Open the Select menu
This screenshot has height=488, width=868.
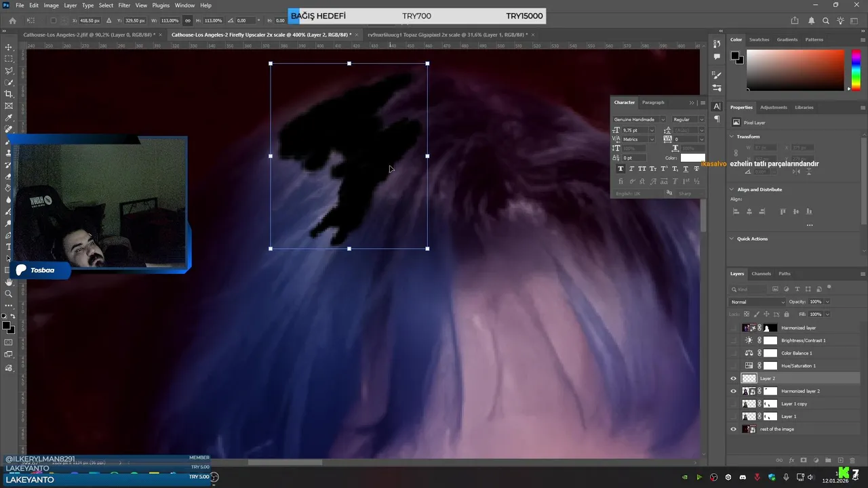tap(106, 5)
